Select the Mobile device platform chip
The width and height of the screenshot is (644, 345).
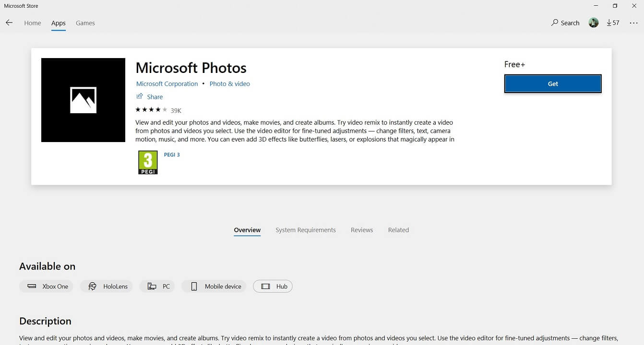(x=214, y=286)
